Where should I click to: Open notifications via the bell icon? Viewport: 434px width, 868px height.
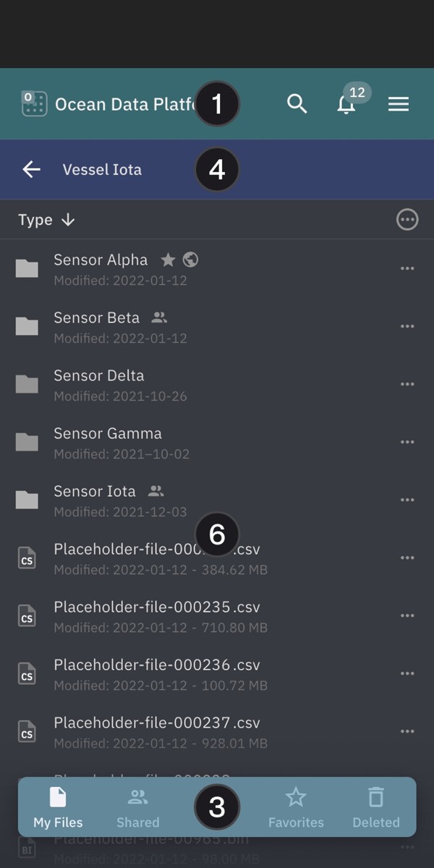tap(346, 105)
